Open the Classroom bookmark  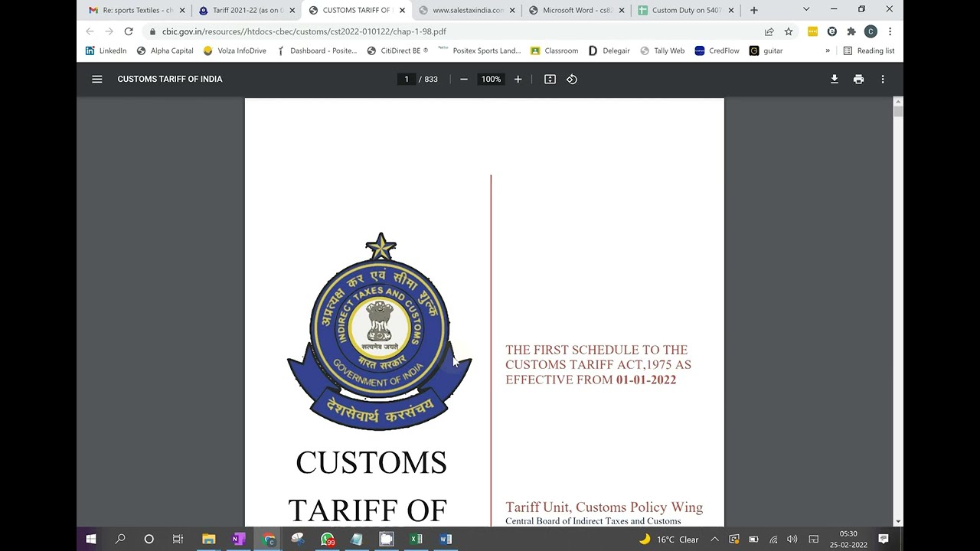pyautogui.click(x=554, y=51)
